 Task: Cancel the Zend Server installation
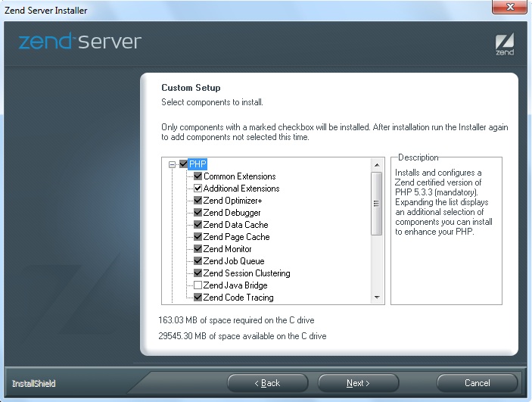pyautogui.click(x=477, y=383)
